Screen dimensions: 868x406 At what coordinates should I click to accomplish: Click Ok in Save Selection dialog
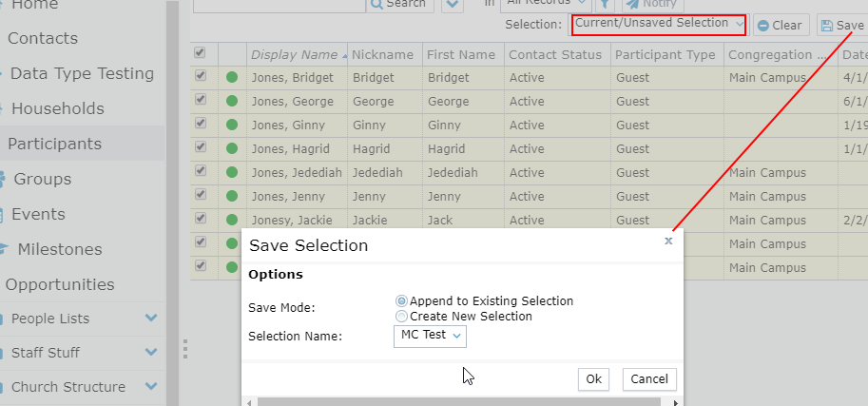593,379
